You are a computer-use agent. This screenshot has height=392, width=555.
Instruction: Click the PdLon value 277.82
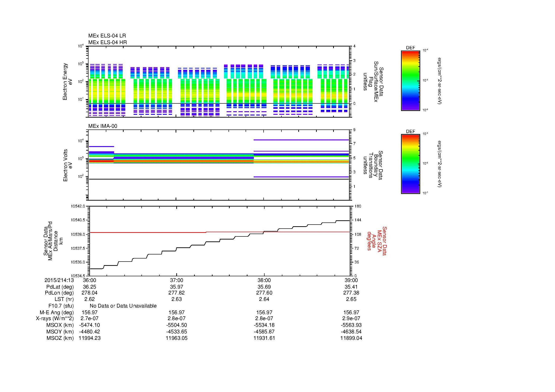pyautogui.click(x=177, y=293)
